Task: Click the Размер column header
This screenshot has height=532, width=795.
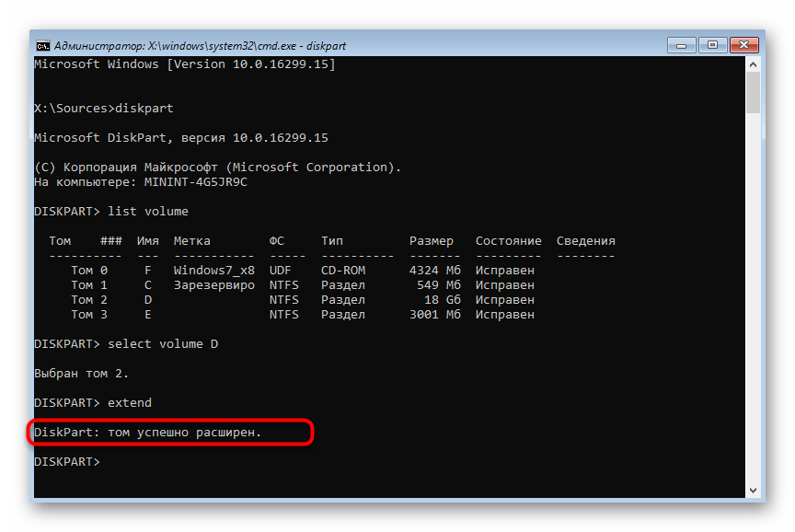Action: point(431,241)
